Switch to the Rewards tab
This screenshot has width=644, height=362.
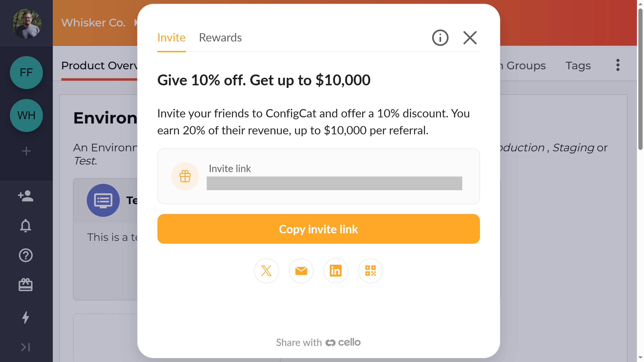220,37
